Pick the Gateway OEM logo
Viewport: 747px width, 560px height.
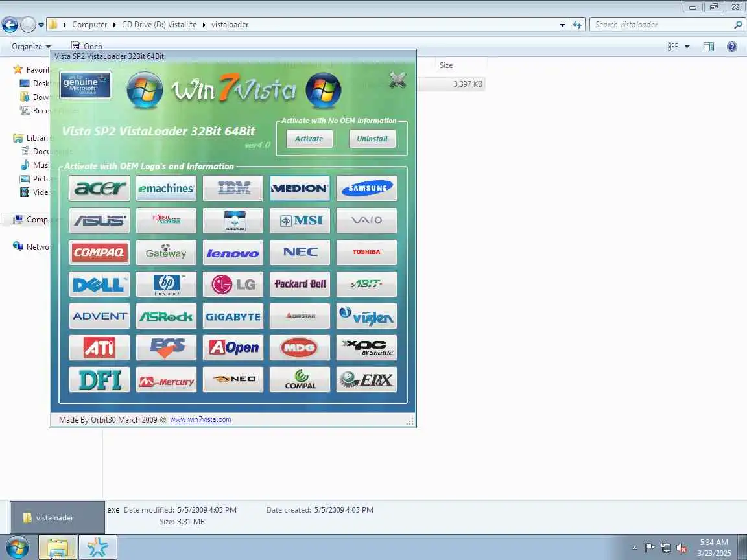pos(166,252)
